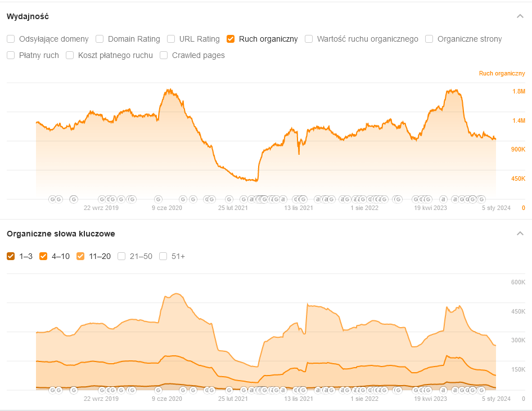This screenshot has width=532, height=411.
Task: Click the last G marker before '5 sty 2024' in keywords chart
Action: 481,390
